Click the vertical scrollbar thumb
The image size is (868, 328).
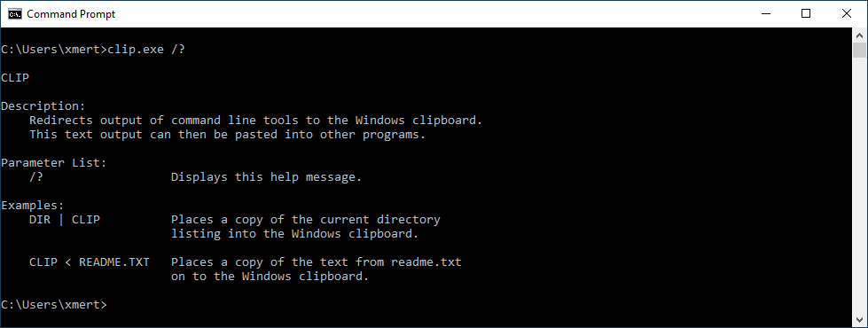click(860, 50)
